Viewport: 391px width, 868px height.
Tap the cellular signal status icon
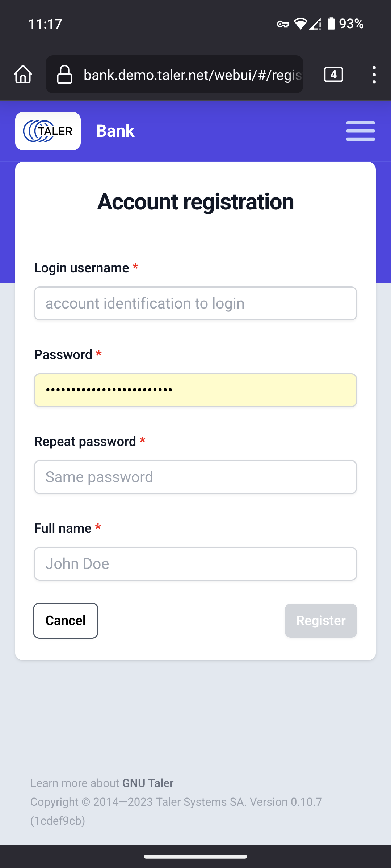pos(315,24)
